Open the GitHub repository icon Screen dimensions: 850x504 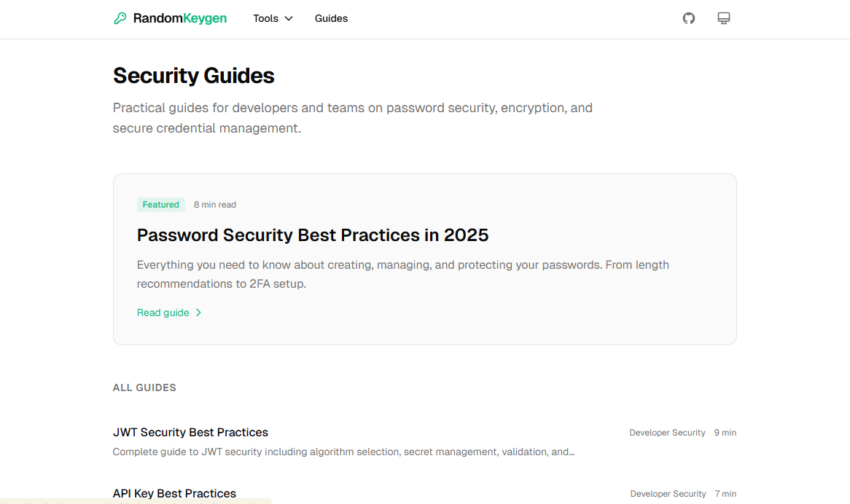[x=689, y=18]
